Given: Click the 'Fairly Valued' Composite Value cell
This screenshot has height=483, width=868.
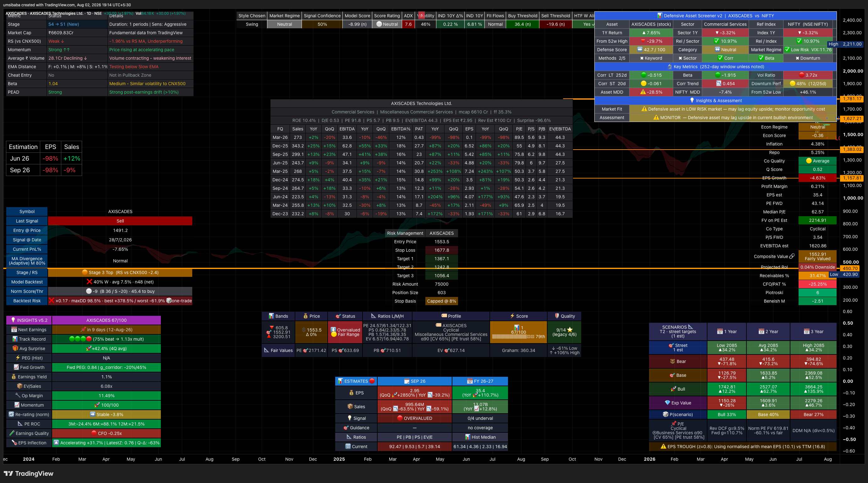Looking at the screenshot, I should 817,256.
